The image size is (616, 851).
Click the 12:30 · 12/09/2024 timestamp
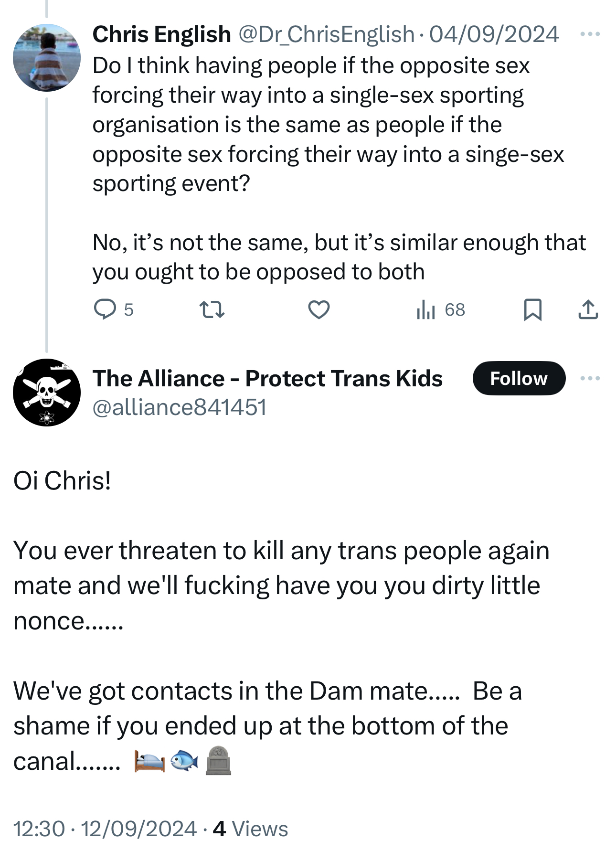tap(105, 829)
